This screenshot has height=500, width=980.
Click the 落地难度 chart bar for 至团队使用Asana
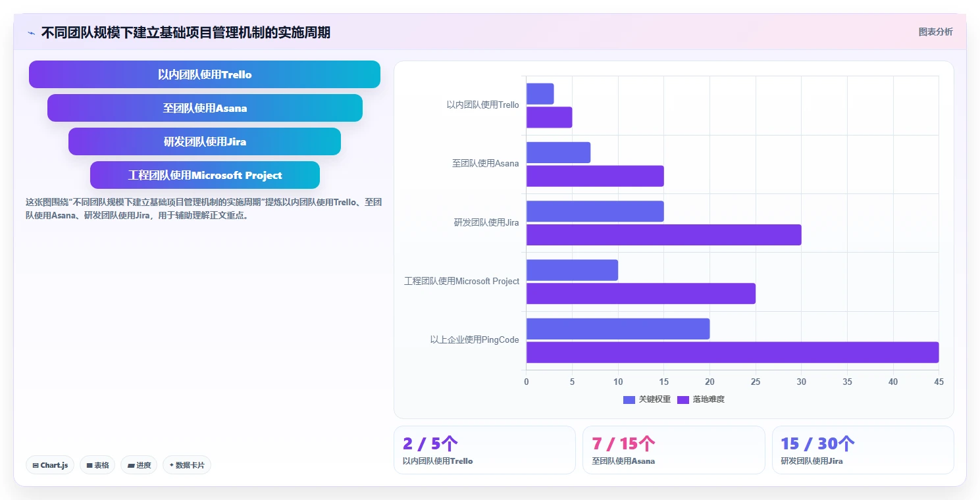point(595,176)
